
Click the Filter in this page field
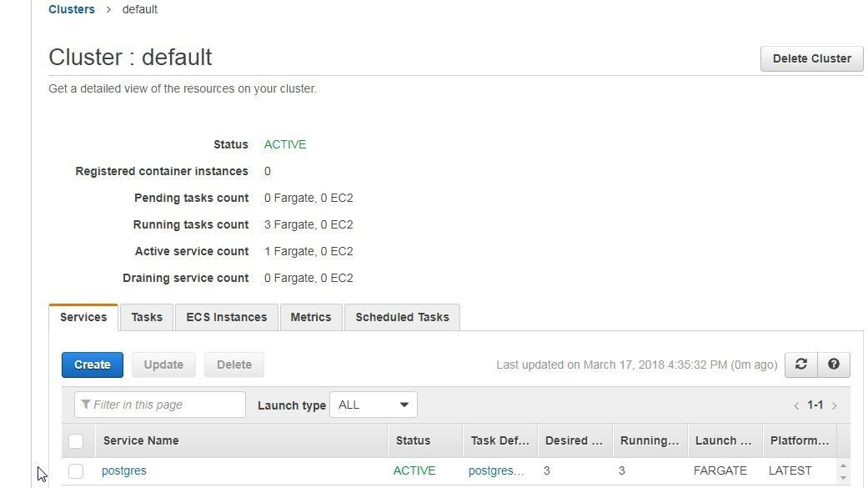pyautogui.click(x=160, y=405)
